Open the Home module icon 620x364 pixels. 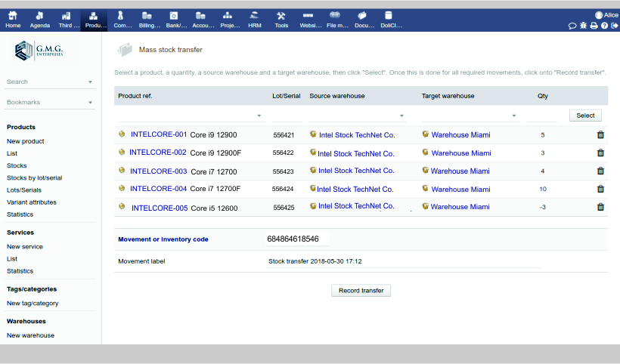click(x=13, y=20)
